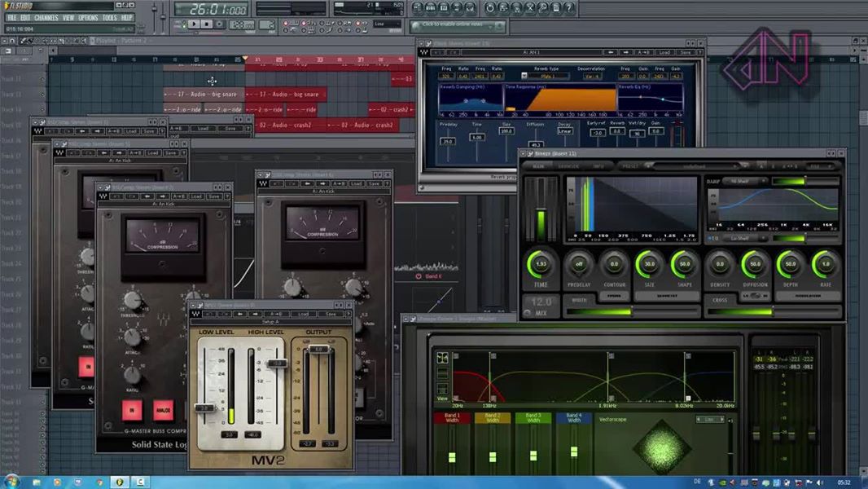Click the PRESET button in Breeze
Image resolution: width=868 pixels, height=489 pixels.
point(629,166)
